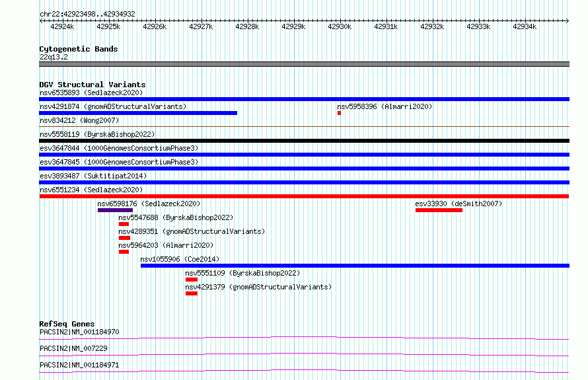588x380 pixels.
Task: Click the red nsv4289351 variant bar
Action: (x=124, y=238)
